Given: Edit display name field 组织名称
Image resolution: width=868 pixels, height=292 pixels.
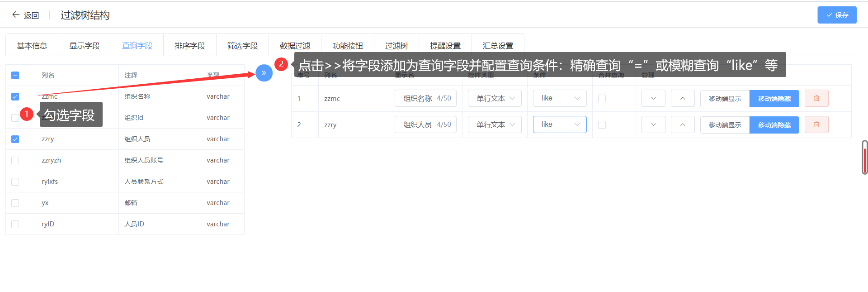Looking at the screenshot, I should [x=425, y=98].
